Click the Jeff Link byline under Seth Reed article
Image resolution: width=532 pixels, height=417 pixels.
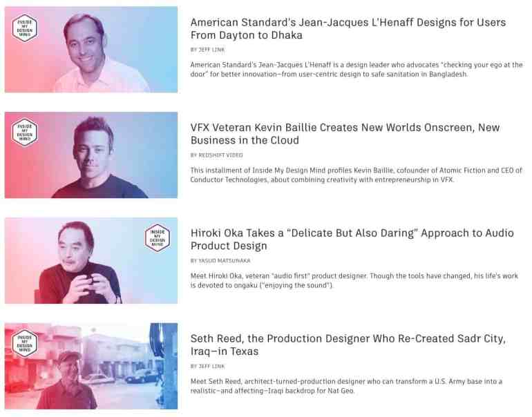point(207,367)
